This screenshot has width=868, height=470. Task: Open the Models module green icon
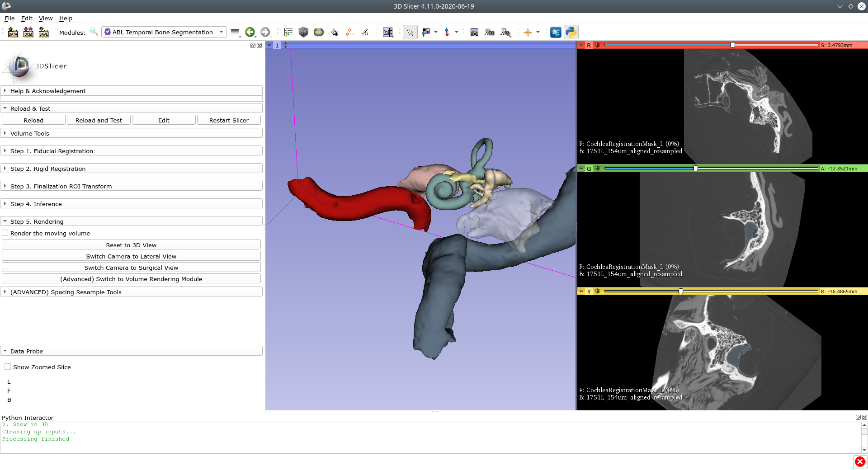click(x=319, y=32)
